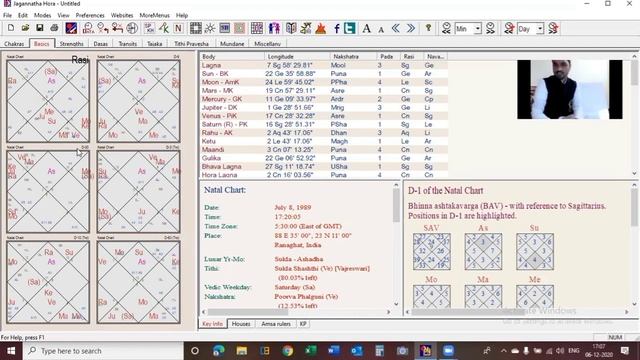Open the Day time unit dropdown
Viewport: 640px width, 360px height.
pos(540,29)
